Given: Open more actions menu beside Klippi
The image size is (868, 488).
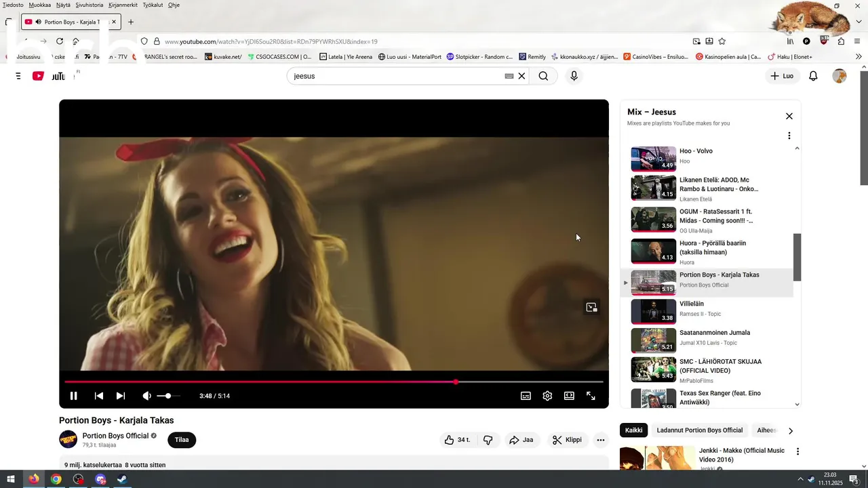Looking at the screenshot, I should (x=600, y=440).
